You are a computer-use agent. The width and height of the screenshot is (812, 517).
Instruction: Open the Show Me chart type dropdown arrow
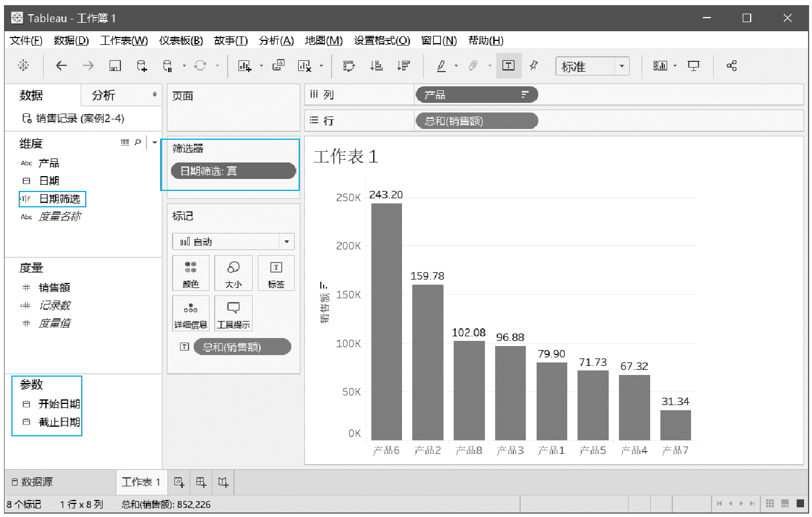coord(675,66)
